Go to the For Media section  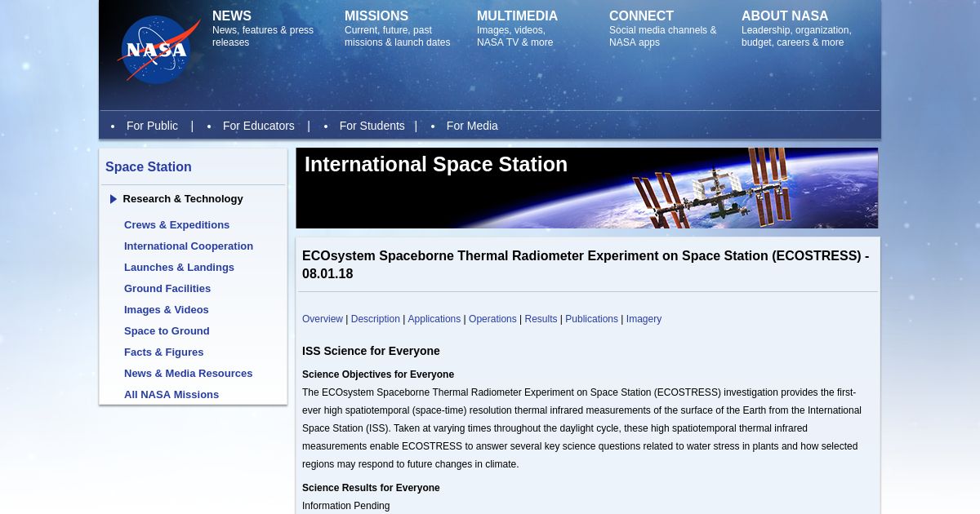pos(472,126)
